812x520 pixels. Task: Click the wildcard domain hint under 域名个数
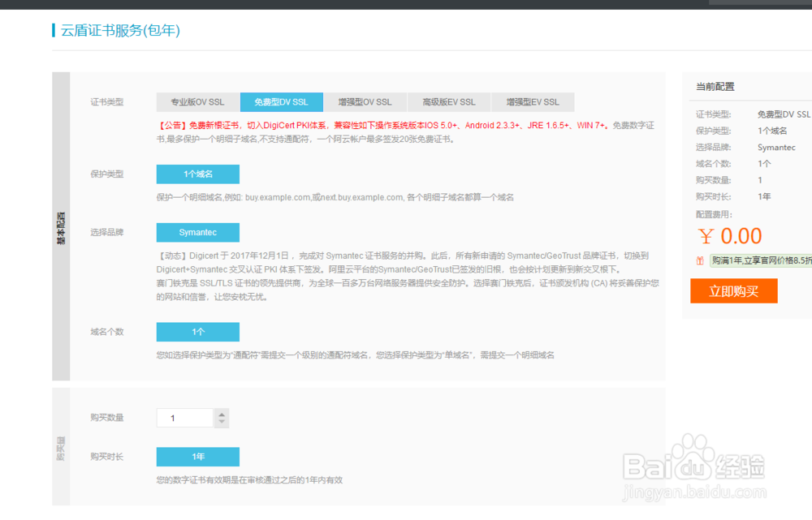pyautogui.click(x=356, y=355)
